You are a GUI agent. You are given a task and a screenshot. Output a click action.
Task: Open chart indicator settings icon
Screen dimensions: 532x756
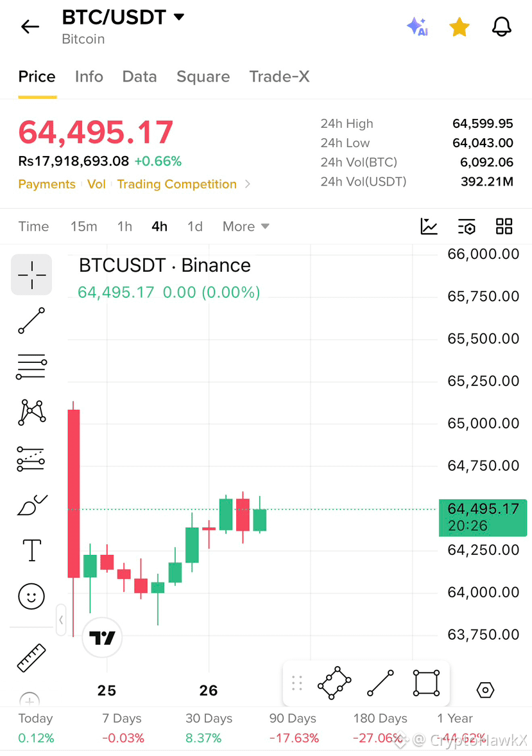[x=467, y=226]
